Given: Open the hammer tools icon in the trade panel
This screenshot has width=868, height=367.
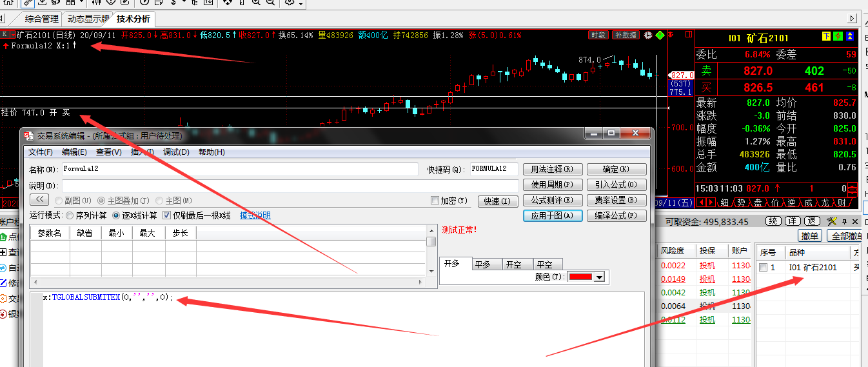Looking at the screenshot, I should 831,221.
